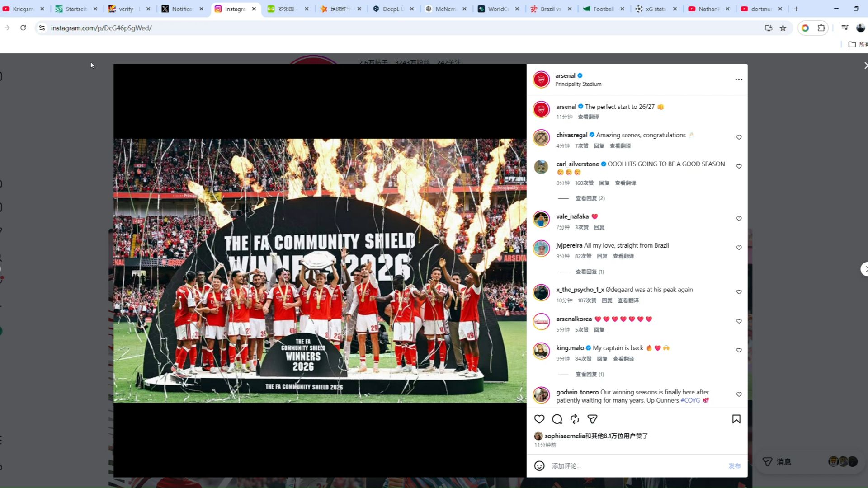Like chivasregal's comment

(739, 137)
